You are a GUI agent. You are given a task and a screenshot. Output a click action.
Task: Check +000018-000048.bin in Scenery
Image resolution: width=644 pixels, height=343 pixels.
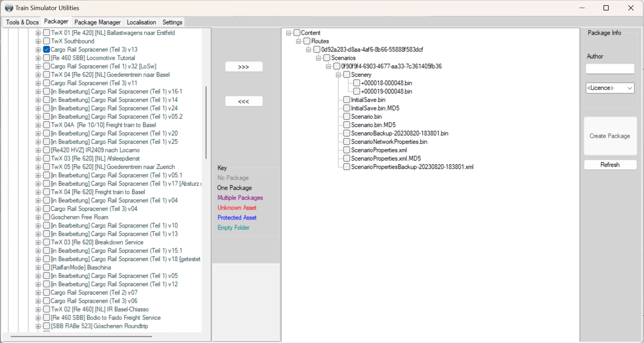click(357, 83)
